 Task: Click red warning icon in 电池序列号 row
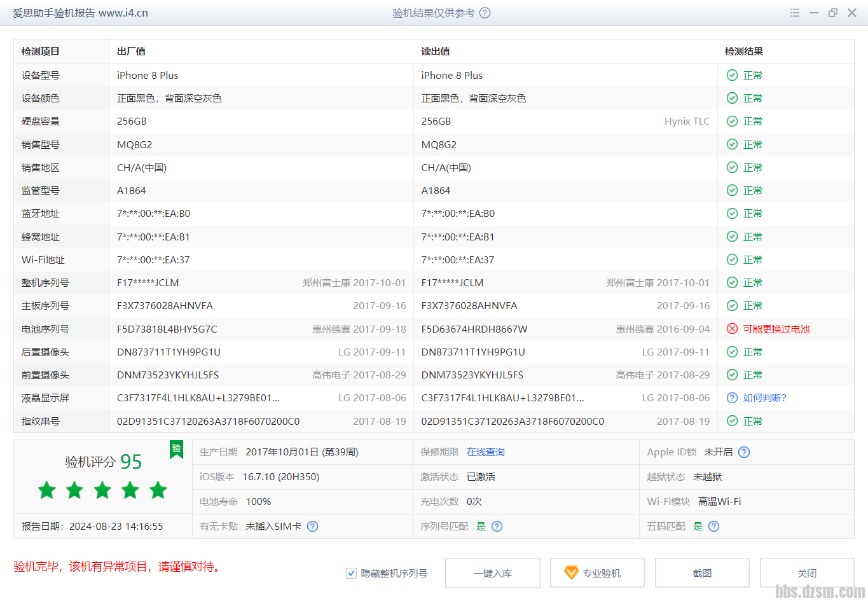(x=732, y=329)
